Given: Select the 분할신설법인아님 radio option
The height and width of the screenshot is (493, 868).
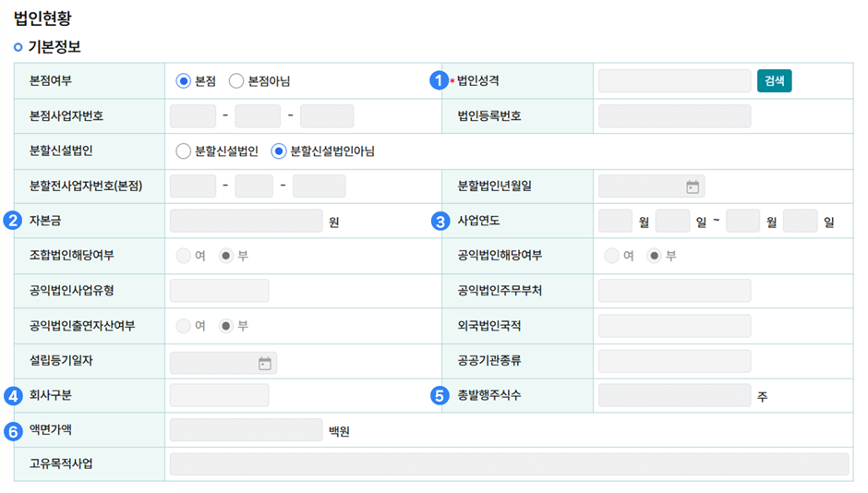Looking at the screenshot, I should pyautogui.click(x=278, y=151).
